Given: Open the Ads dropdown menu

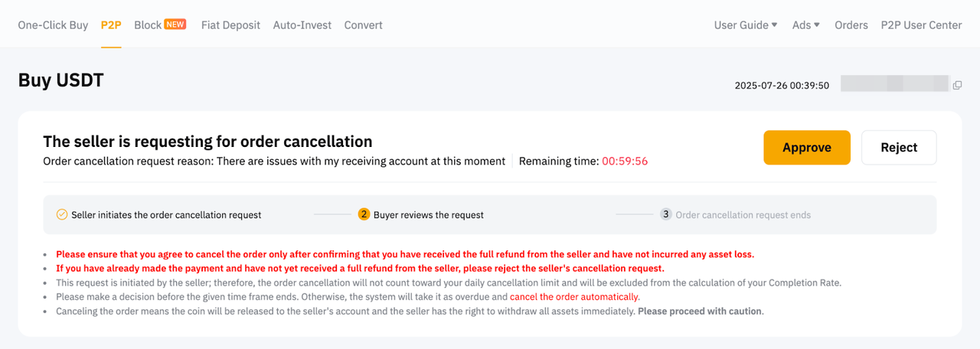Looking at the screenshot, I should coord(805,25).
